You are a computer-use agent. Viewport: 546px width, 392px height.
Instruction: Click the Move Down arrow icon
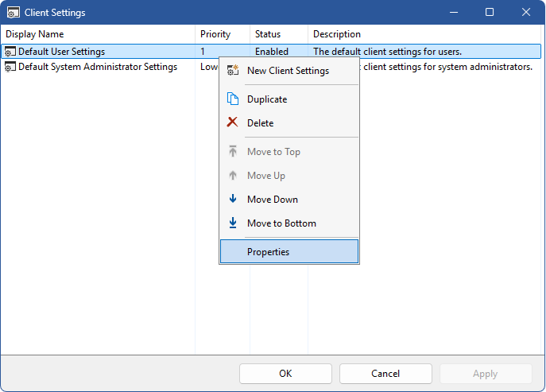pos(233,200)
